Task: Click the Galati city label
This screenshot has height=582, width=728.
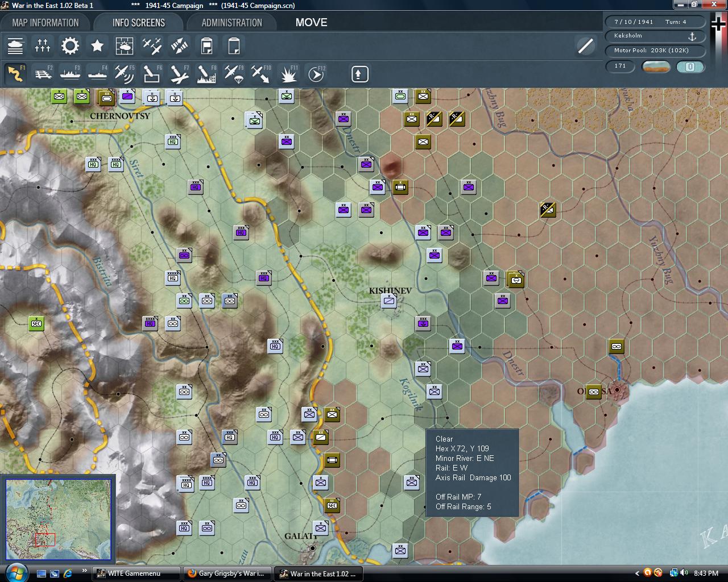Action: tap(300, 536)
